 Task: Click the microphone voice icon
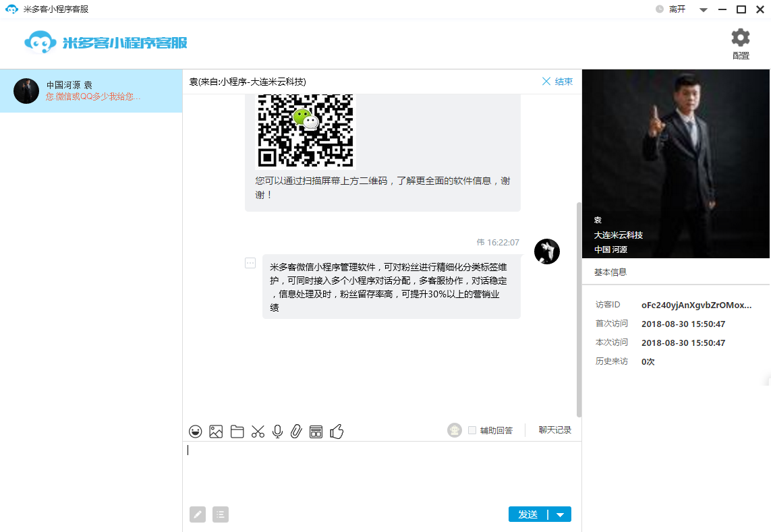tap(277, 432)
